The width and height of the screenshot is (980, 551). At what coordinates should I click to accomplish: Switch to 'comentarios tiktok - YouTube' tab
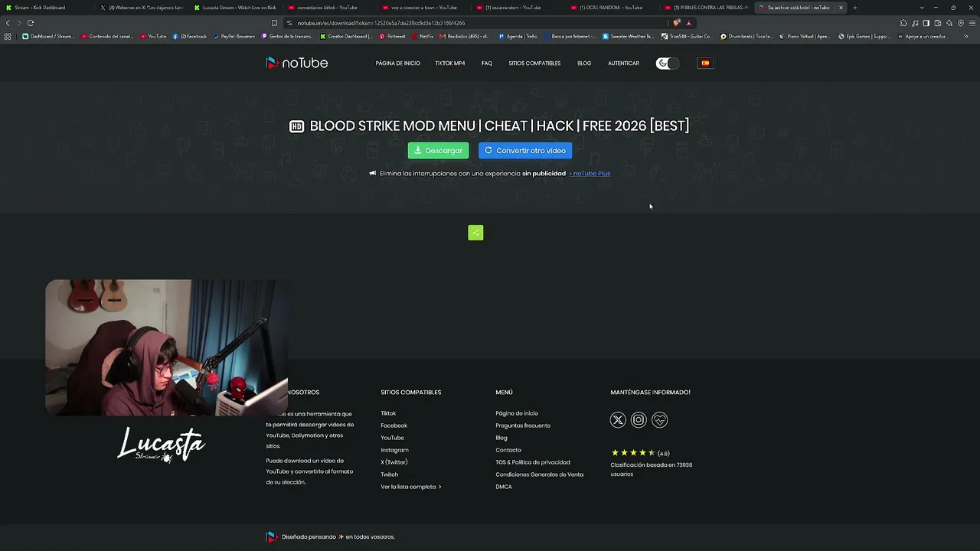click(330, 8)
